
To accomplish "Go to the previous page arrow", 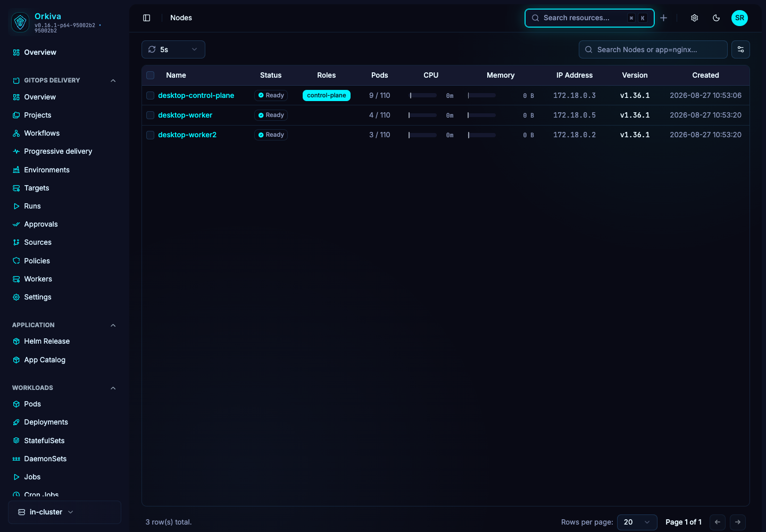I will click(718, 522).
